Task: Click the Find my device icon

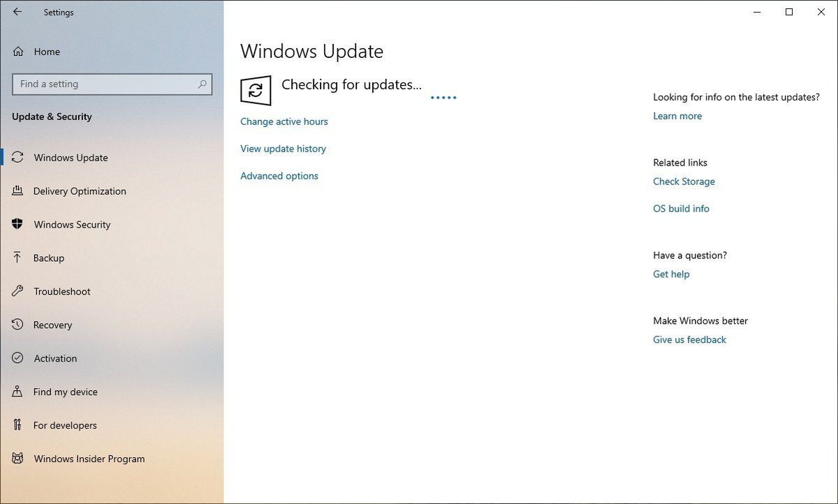Action: click(17, 392)
